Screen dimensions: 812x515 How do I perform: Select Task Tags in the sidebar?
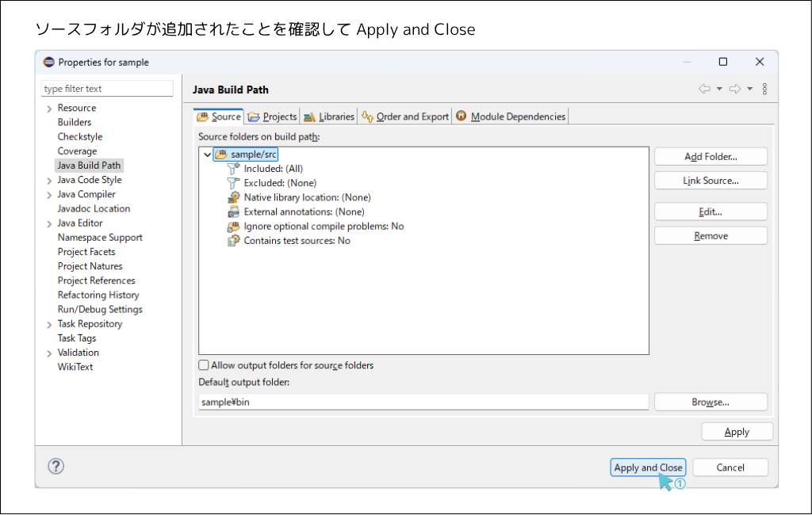click(x=77, y=338)
